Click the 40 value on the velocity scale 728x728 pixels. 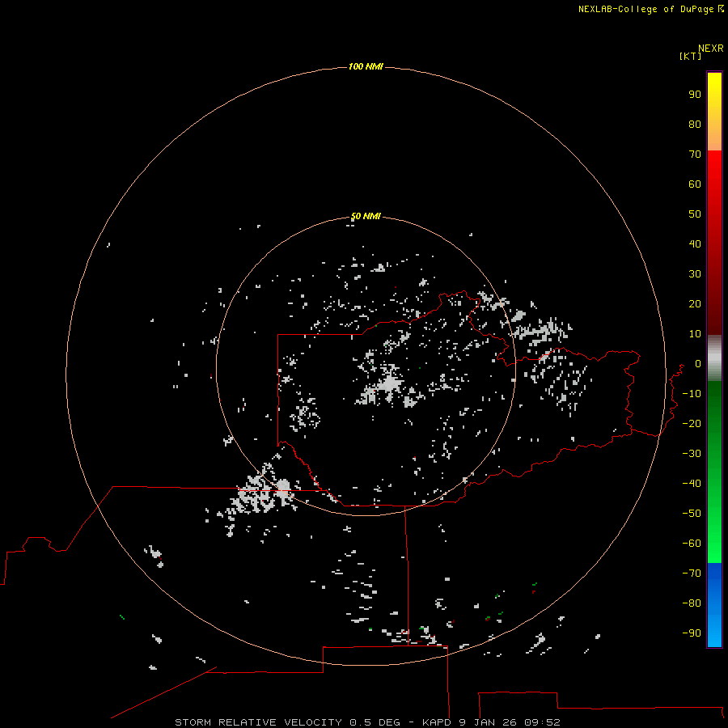[x=695, y=243]
